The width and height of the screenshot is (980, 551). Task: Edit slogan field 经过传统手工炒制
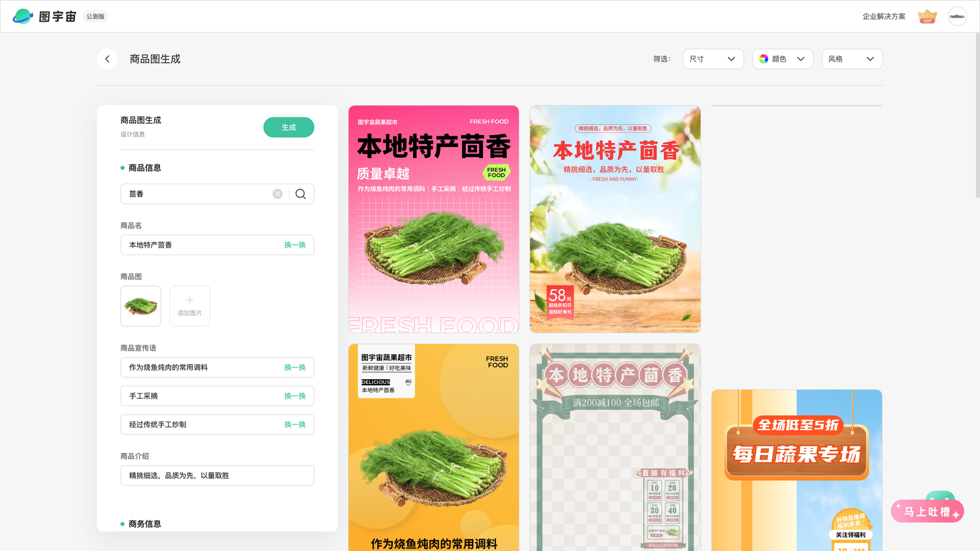click(x=217, y=424)
